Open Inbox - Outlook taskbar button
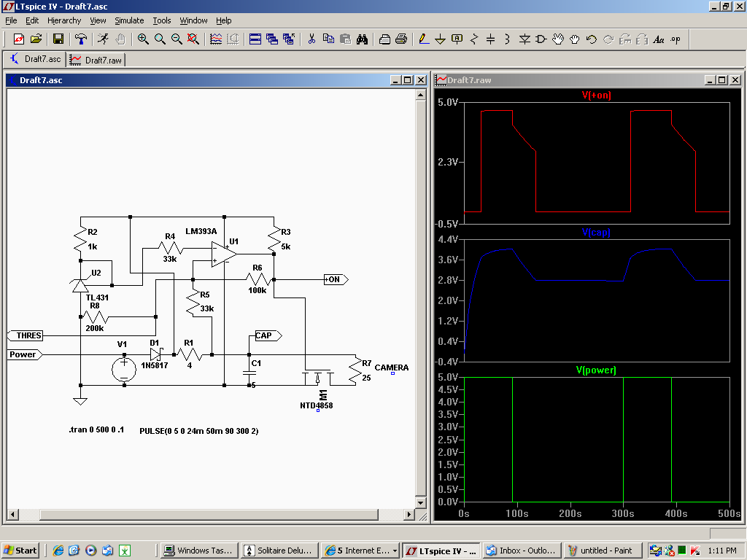 pos(521,551)
